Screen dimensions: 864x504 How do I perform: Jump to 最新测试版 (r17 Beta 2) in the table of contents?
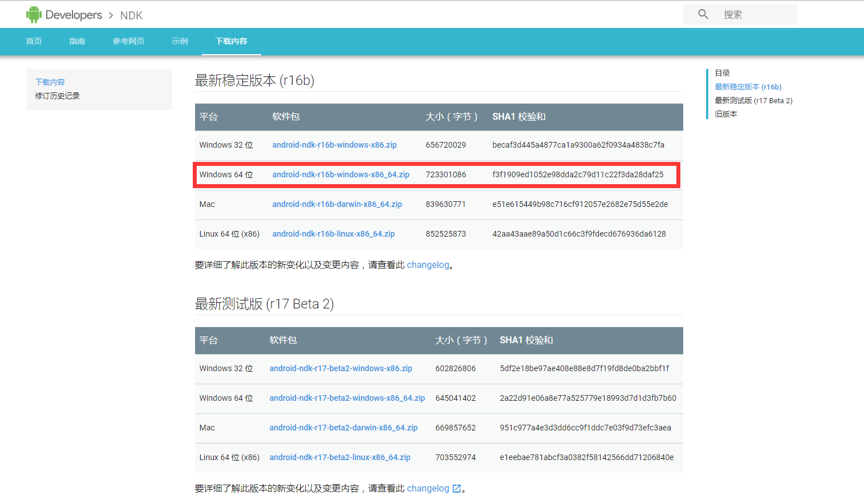click(x=754, y=100)
